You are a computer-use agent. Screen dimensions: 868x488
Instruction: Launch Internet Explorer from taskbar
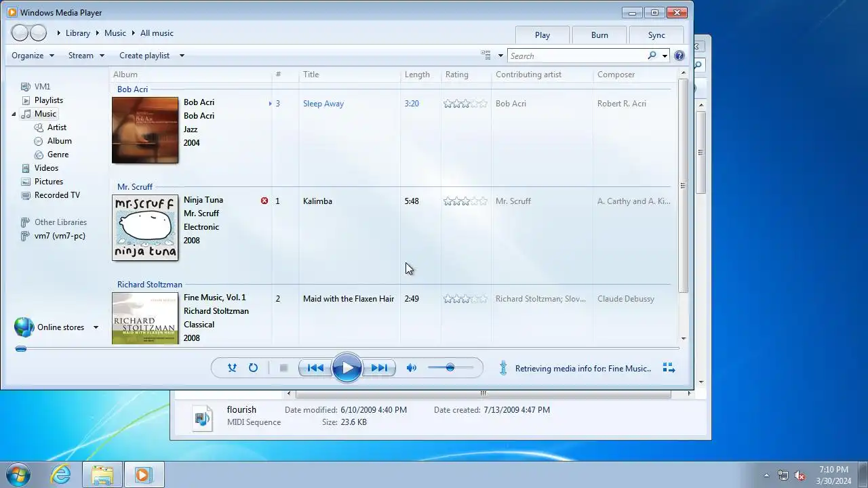tap(61, 474)
